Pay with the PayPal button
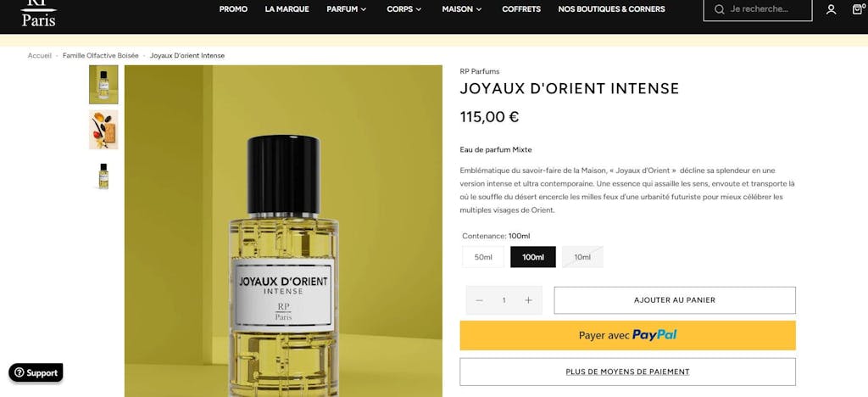 pos(627,335)
